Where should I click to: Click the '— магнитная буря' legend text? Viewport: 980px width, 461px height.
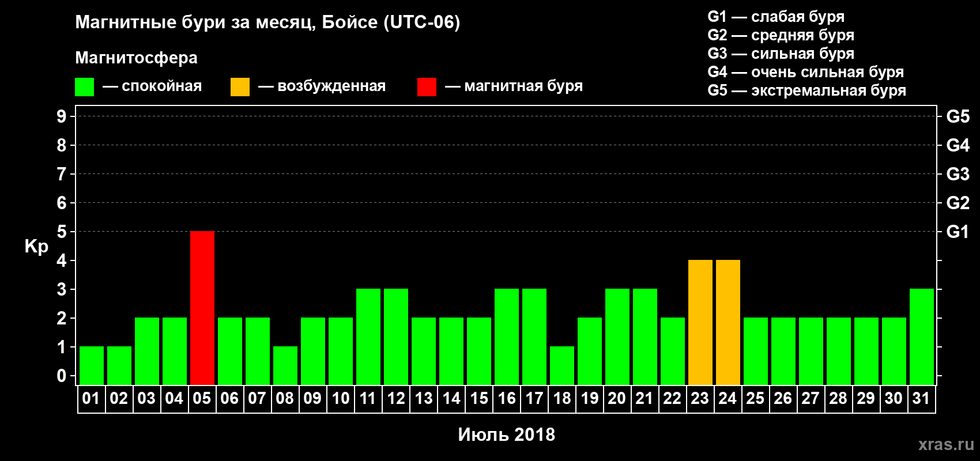514,86
